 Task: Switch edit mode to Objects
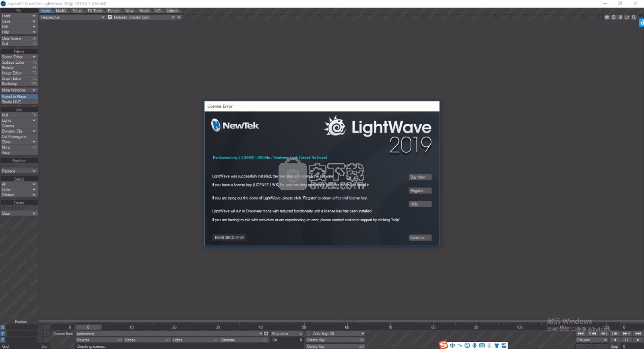pyautogui.click(x=99, y=340)
